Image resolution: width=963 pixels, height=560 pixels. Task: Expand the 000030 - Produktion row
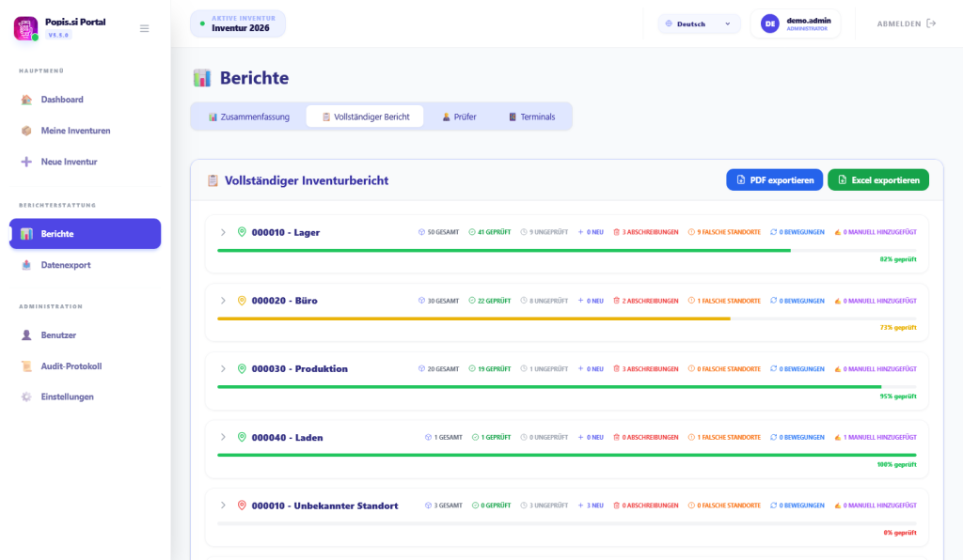[223, 368]
